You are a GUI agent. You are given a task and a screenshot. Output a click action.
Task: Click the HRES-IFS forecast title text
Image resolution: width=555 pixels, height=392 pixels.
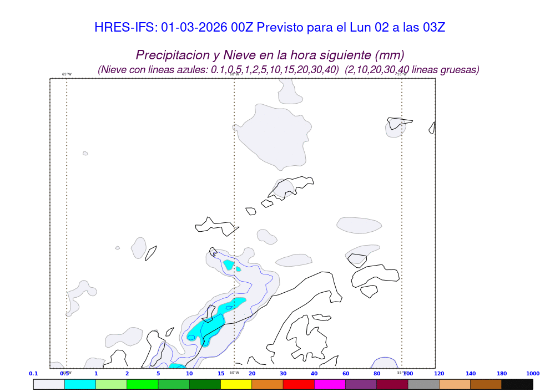[x=270, y=27]
